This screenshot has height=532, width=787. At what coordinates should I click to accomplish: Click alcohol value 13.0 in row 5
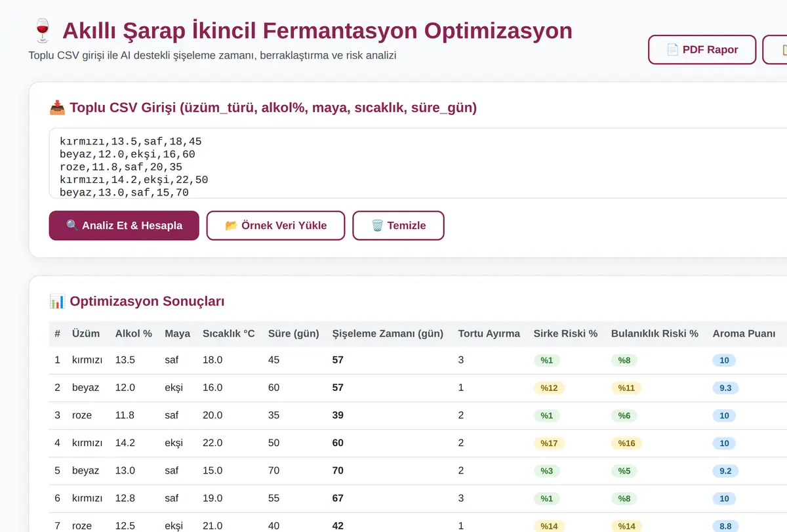(x=125, y=470)
